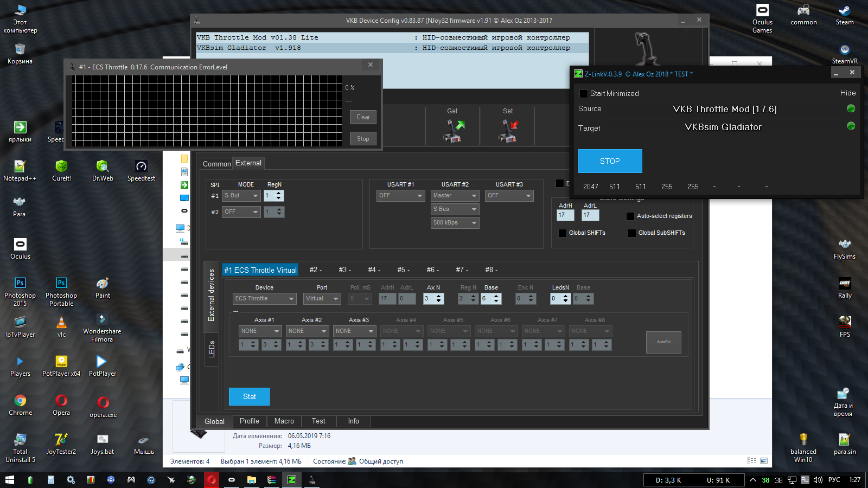Click the Clear button in the error window
The height and width of the screenshot is (488, 868).
[363, 117]
